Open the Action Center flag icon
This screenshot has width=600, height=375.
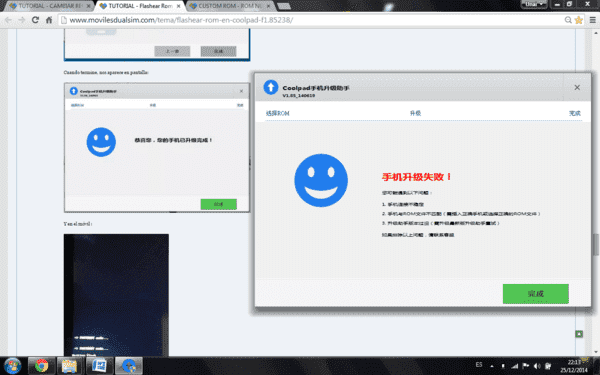(x=526, y=366)
